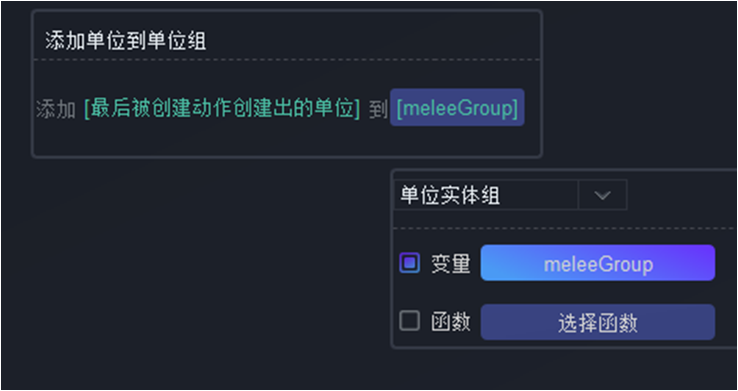
Task: Click the chevron arrow beside 单位实体组
Action: [x=602, y=195]
